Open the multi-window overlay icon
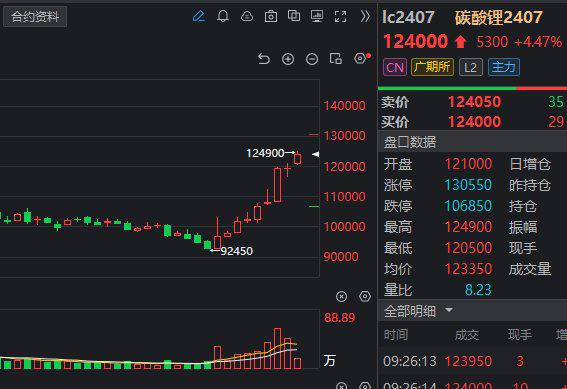The width and height of the screenshot is (567, 389). point(294,16)
